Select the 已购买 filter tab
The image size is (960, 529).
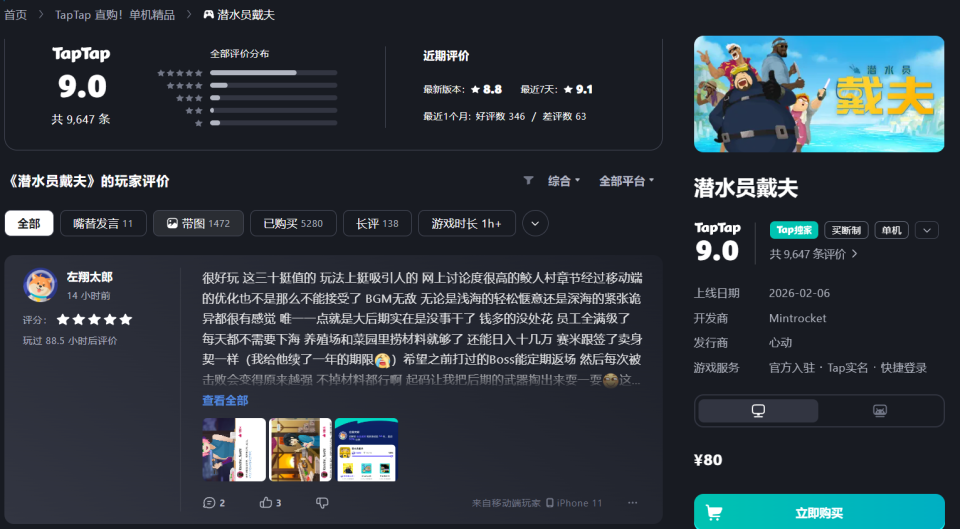click(x=293, y=223)
